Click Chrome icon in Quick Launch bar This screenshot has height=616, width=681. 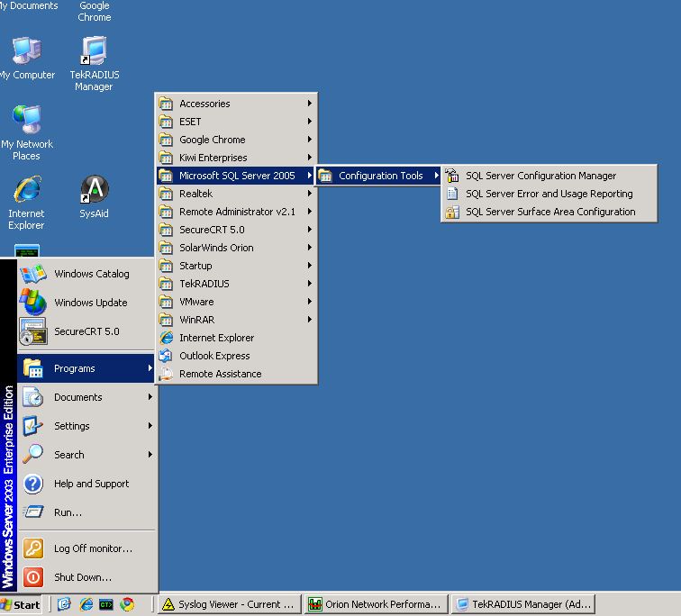(x=128, y=604)
